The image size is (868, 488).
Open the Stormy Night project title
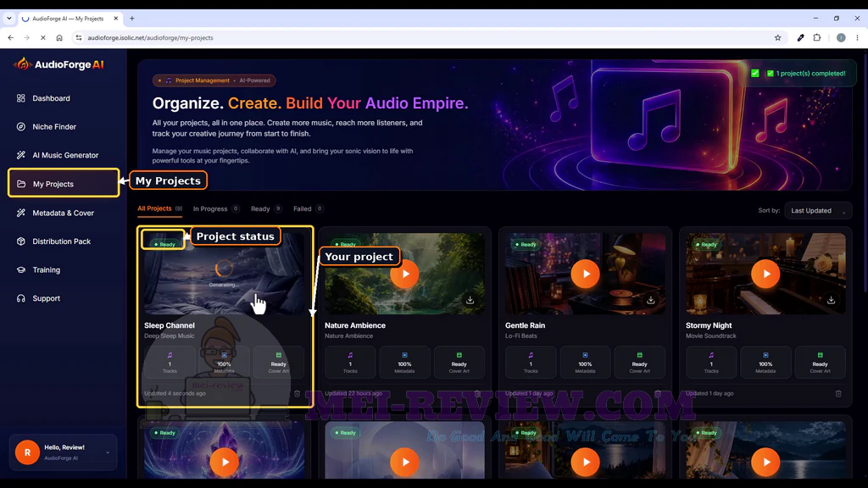(x=709, y=325)
